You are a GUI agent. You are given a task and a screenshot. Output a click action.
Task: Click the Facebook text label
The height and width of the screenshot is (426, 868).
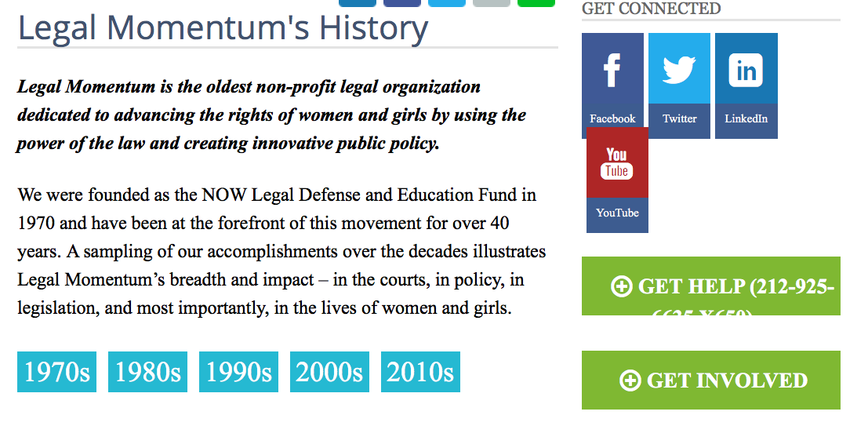[x=612, y=119]
